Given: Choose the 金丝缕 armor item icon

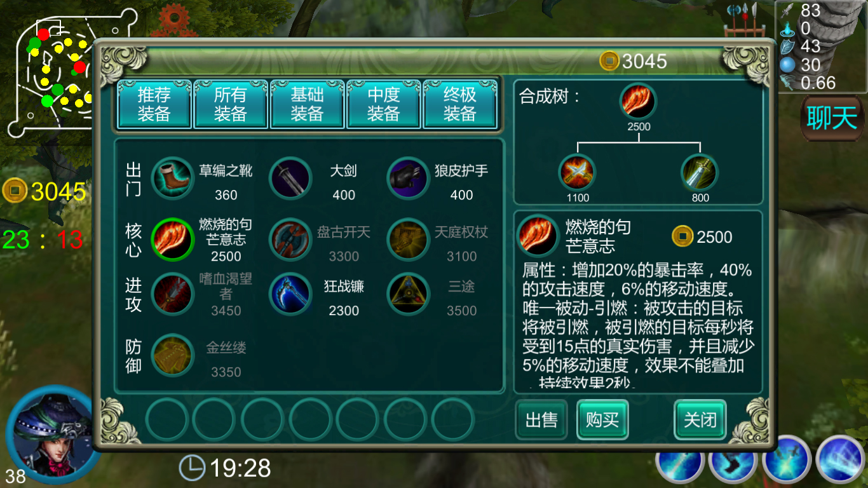Looking at the screenshot, I should (172, 355).
